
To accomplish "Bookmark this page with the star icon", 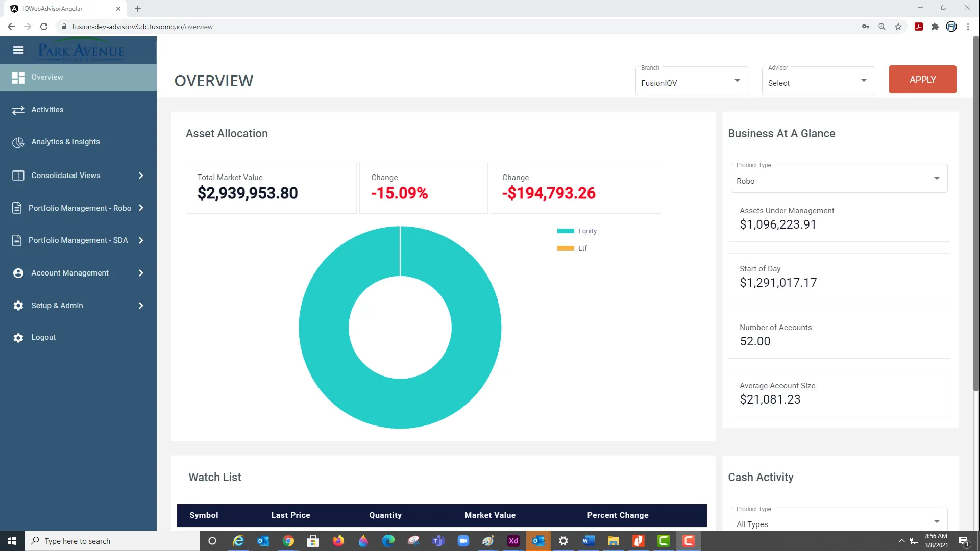I will click(x=898, y=27).
